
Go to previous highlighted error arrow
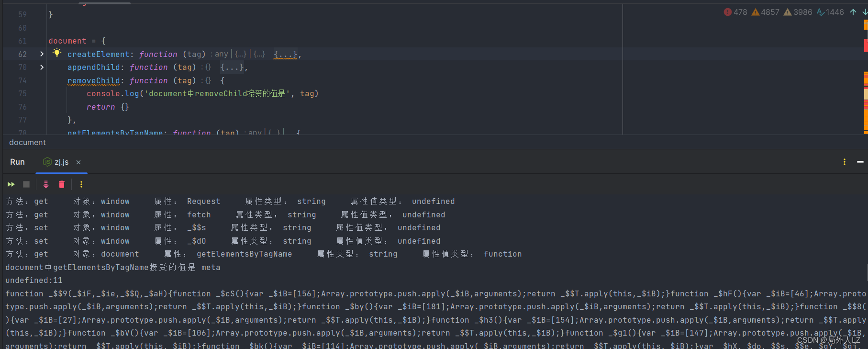coord(853,12)
